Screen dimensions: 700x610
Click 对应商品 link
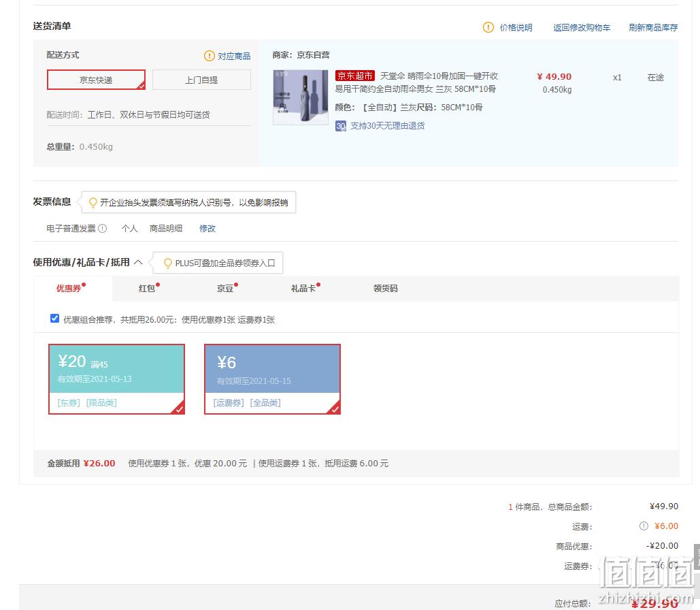click(234, 57)
